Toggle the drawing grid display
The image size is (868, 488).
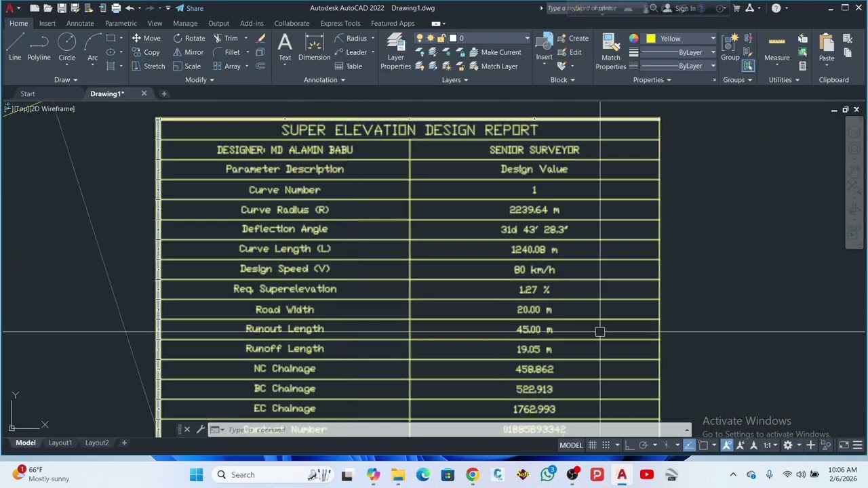tap(593, 445)
